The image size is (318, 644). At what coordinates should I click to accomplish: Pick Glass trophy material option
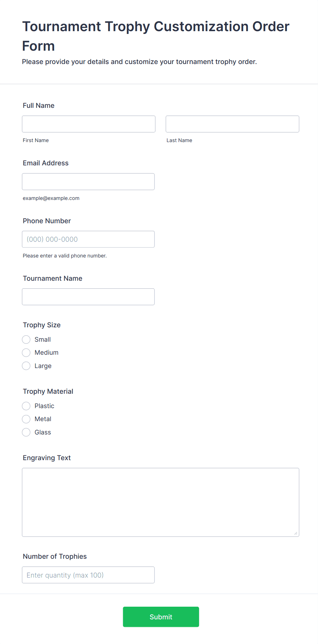[x=26, y=432]
